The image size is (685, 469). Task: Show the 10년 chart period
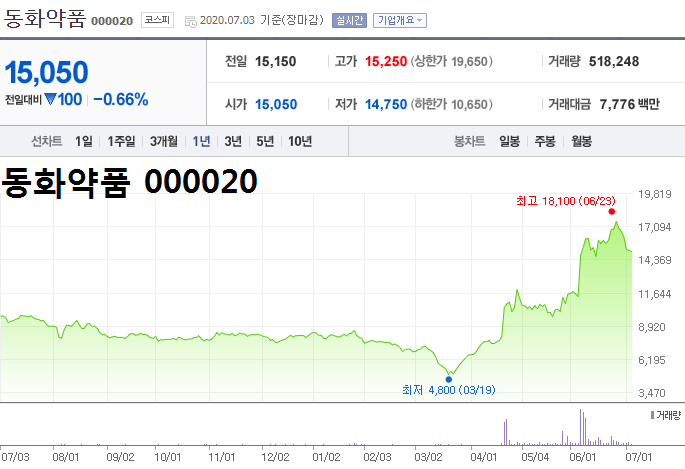[x=300, y=141]
